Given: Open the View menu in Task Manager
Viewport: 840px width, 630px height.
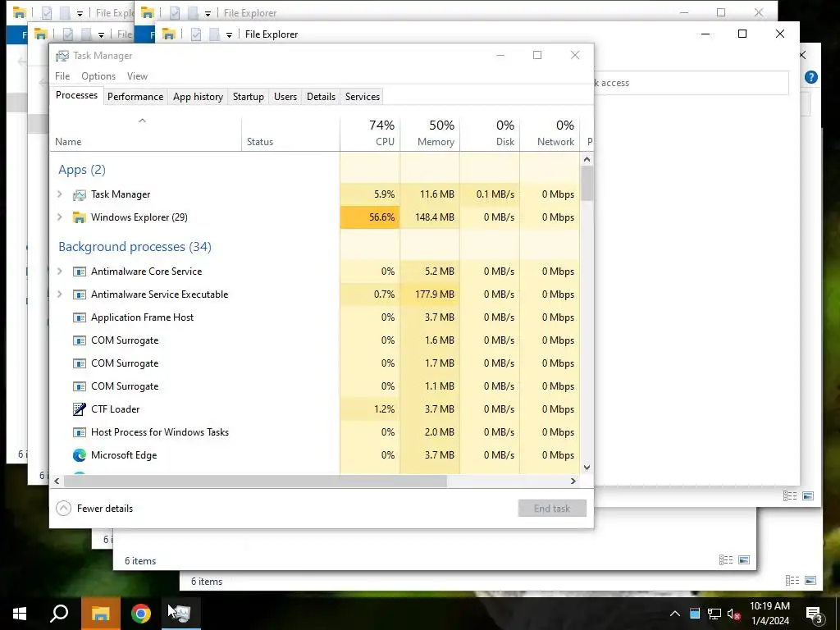Looking at the screenshot, I should 137,76.
